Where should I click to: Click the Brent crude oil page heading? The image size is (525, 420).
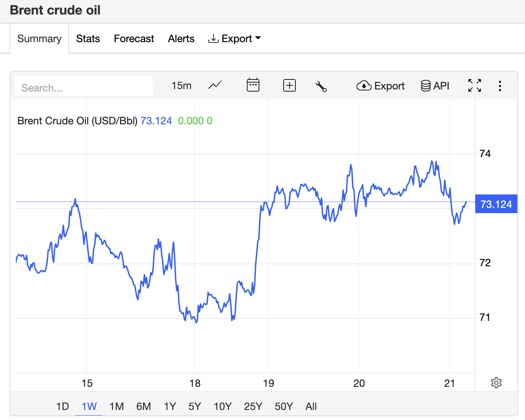(55, 10)
